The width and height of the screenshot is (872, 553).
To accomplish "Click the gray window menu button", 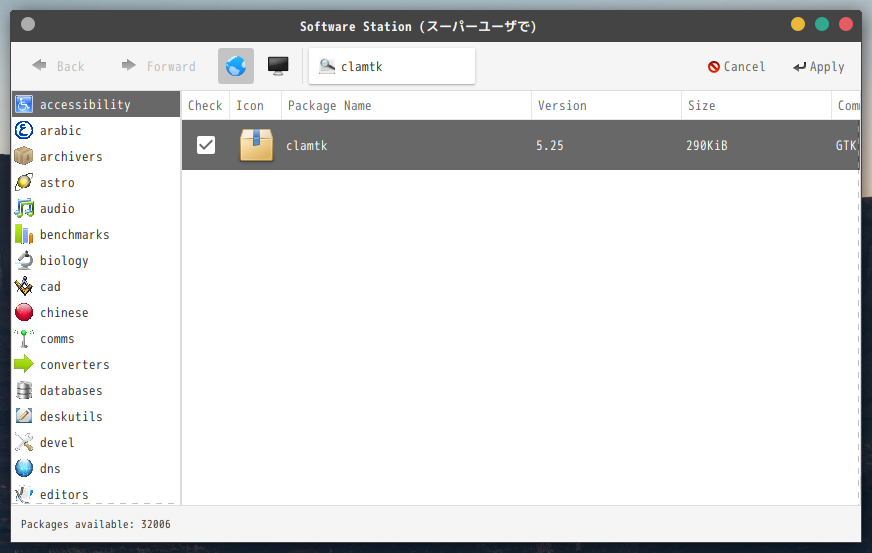I will click(x=28, y=24).
